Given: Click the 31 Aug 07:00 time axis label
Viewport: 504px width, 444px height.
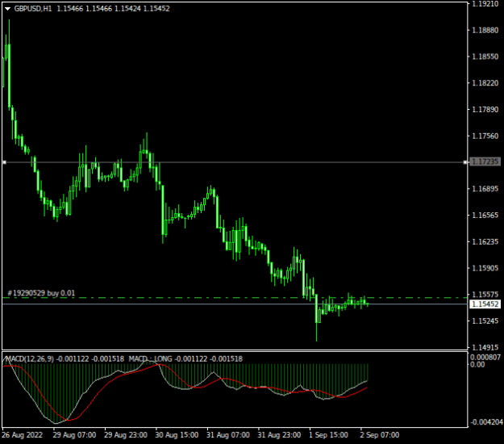Looking at the screenshot, I should (228, 435).
